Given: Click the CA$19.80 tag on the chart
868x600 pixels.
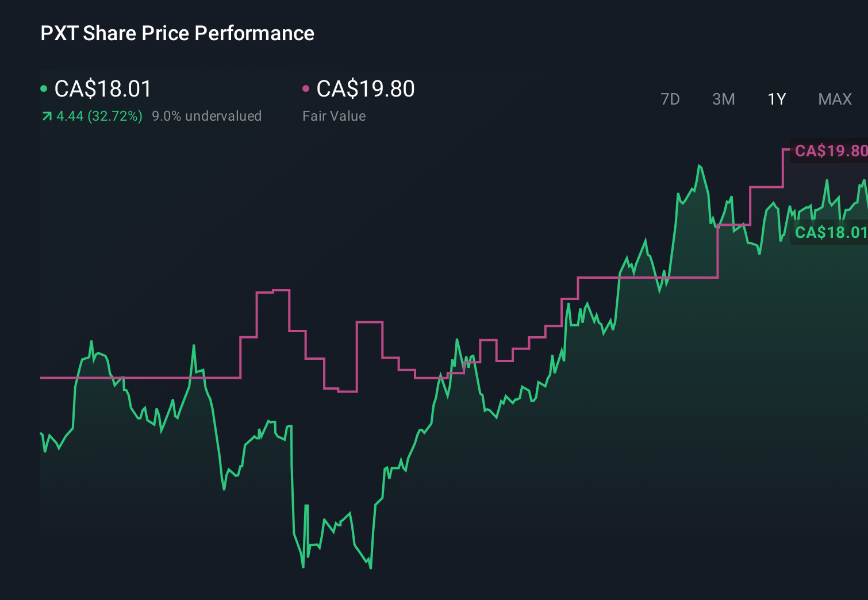Looking at the screenshot, I should [x=830, y=152].
